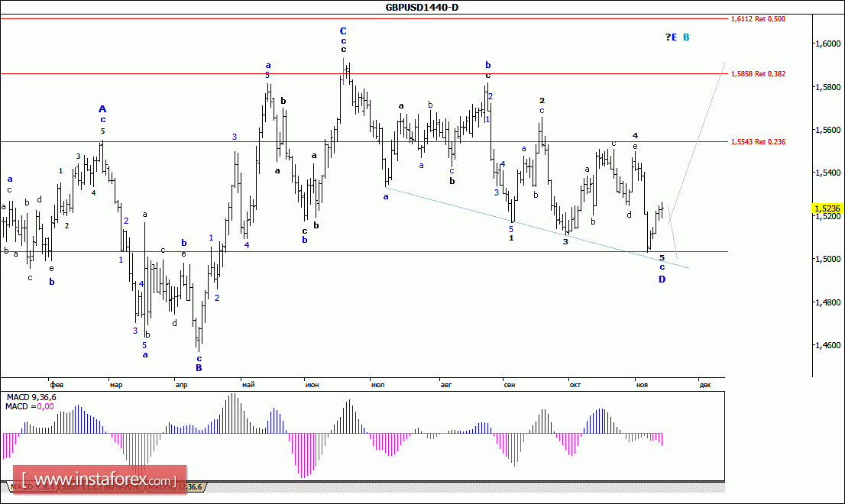This screenshot has height=504, width=845.
Task: Click the current price tag 1,5236
Action: (x=828, y=208)
